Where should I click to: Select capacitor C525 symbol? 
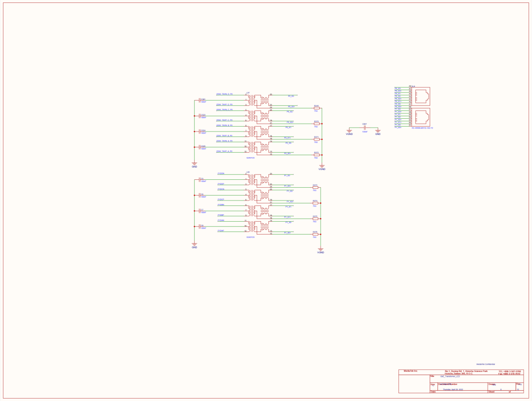(199, 147)
